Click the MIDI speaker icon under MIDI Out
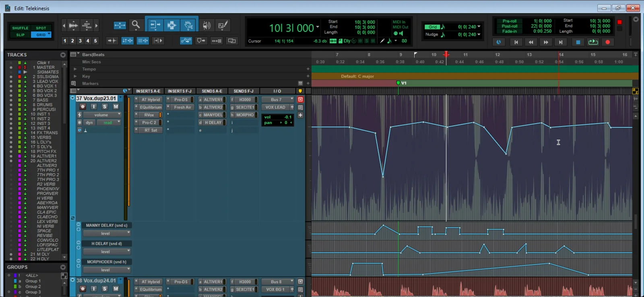The width and height of the screenshot is (644, 297). click(401, 33)
